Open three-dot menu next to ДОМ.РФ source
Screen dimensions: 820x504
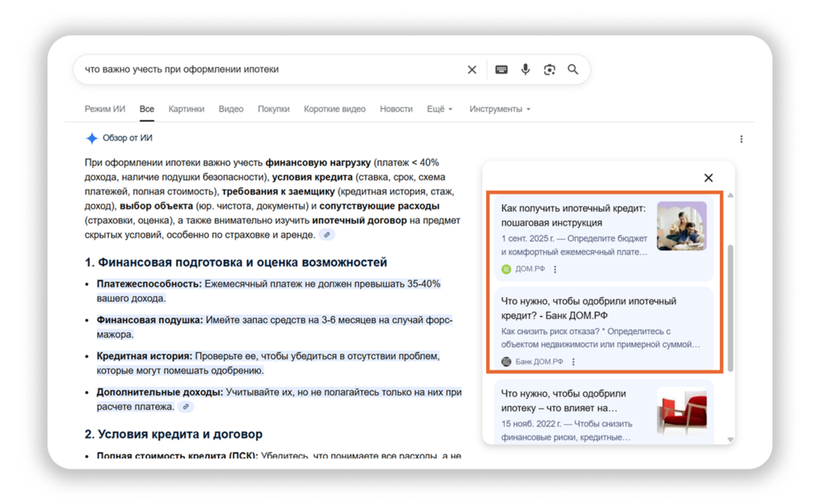[x=555, y=270]
